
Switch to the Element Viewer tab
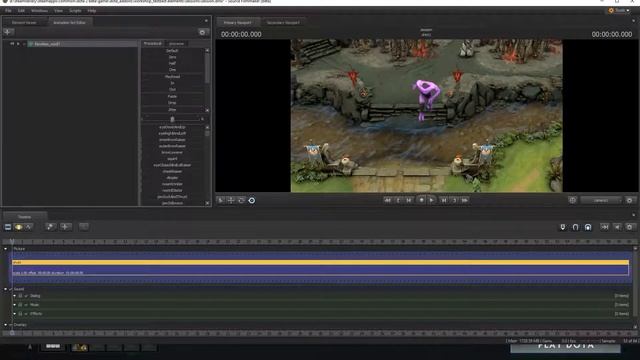[24, 22]
